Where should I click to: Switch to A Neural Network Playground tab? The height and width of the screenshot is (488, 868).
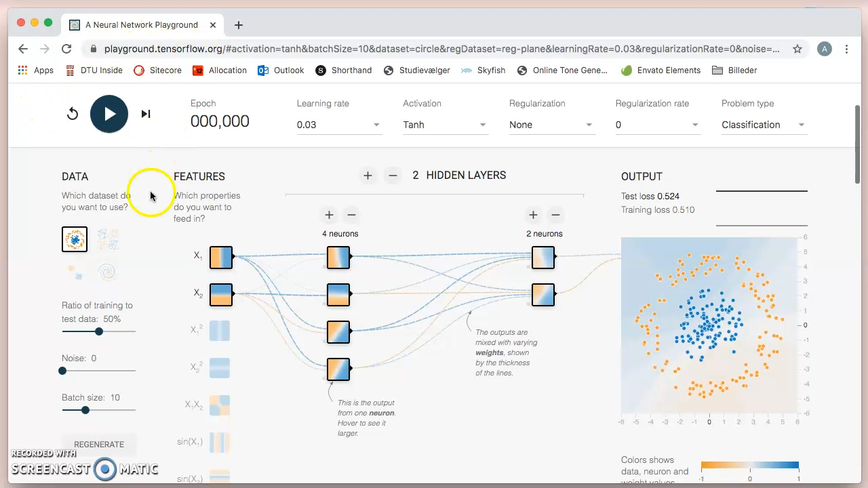[141, 25]
